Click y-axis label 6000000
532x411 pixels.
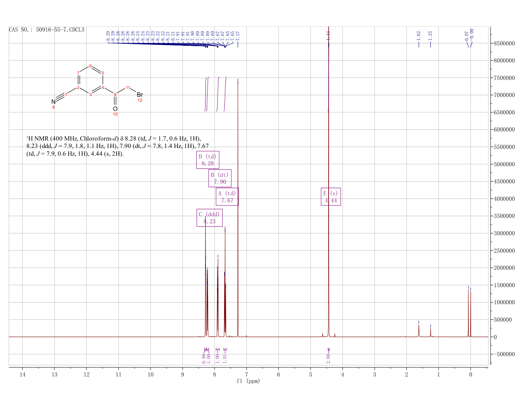pyautogui.click(x=504, y=130)
